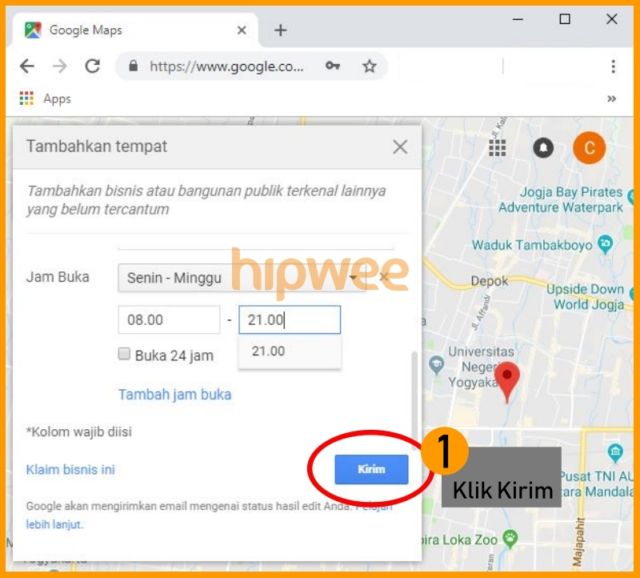Viewport: 640px width, 578px height.
Task: Open the Google apps grid
Action: pyautogui.click(x=497, y=148)
